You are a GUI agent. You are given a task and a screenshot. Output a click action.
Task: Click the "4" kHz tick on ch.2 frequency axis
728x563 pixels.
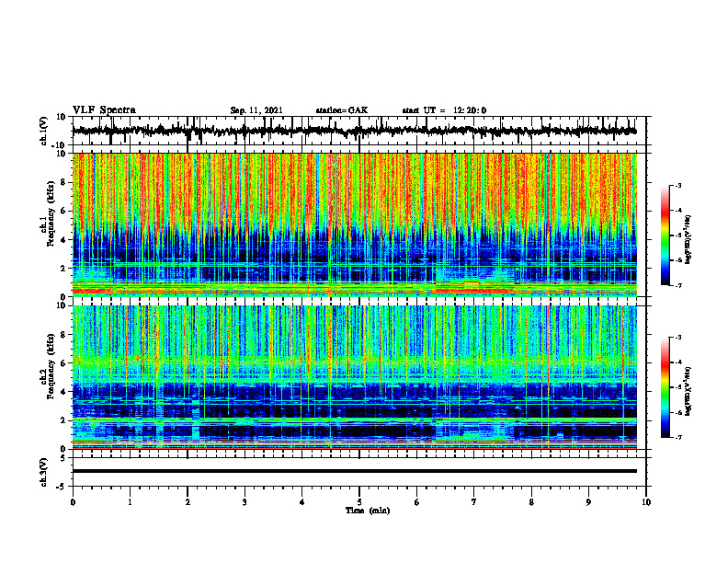coord(64,392)
